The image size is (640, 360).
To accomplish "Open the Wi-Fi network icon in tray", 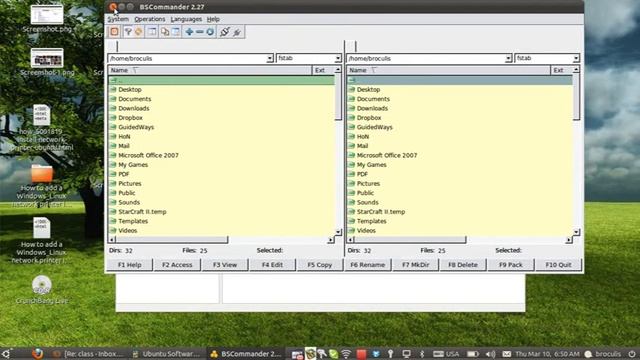I will (x=346, y=354).
